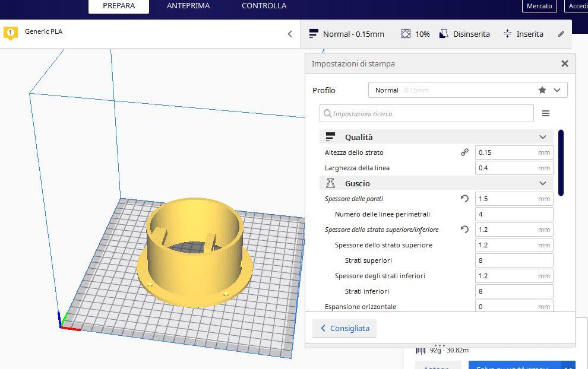Open the Mercato button

point(539,6)
